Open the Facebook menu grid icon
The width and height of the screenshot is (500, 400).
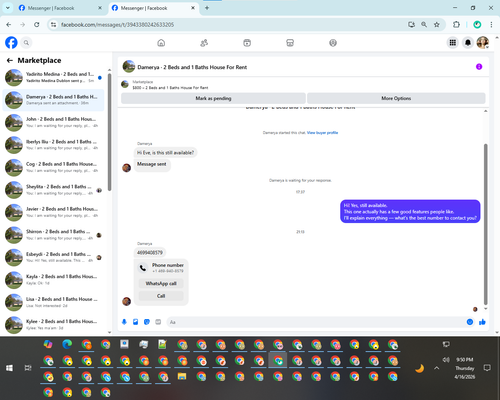(453, 43)
